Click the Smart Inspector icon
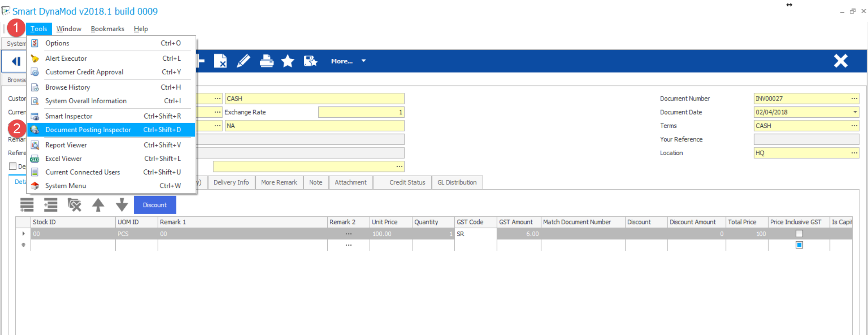This screenshot has height=335, width=868. click(x=35, y=116)
